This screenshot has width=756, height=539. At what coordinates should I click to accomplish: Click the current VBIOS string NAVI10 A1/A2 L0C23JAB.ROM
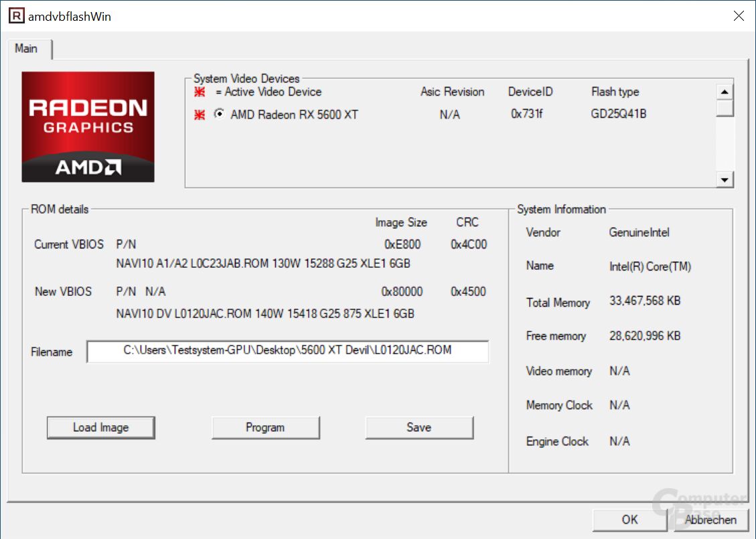263,264
